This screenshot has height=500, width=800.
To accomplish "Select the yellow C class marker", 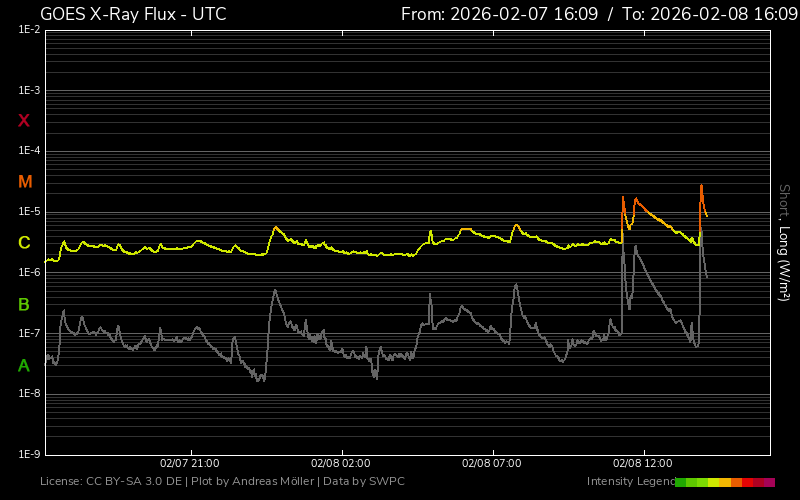I will coord(24,243).
